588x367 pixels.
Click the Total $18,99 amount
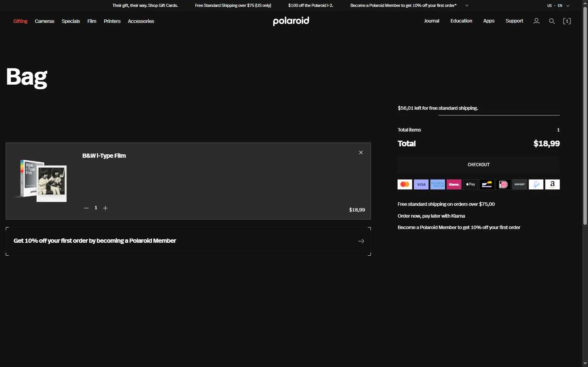click(546, 144)
